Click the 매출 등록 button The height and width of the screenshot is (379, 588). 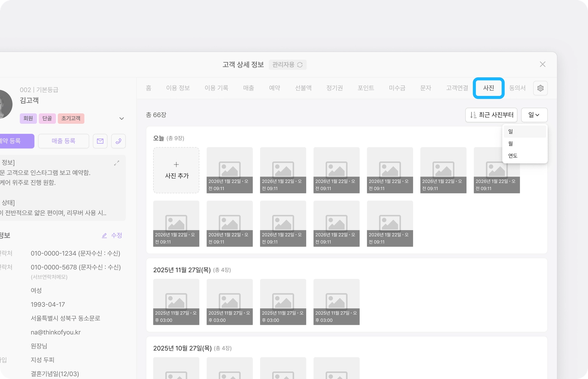click(63, 141)
